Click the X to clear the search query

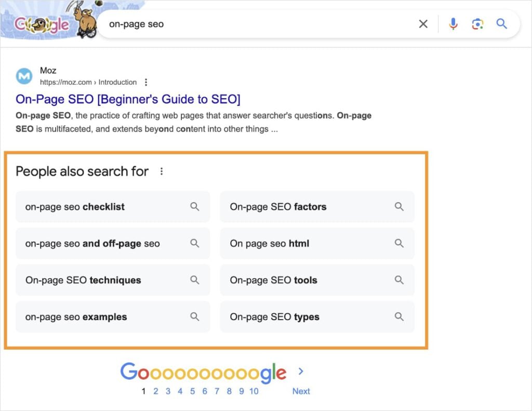[423, 24]
